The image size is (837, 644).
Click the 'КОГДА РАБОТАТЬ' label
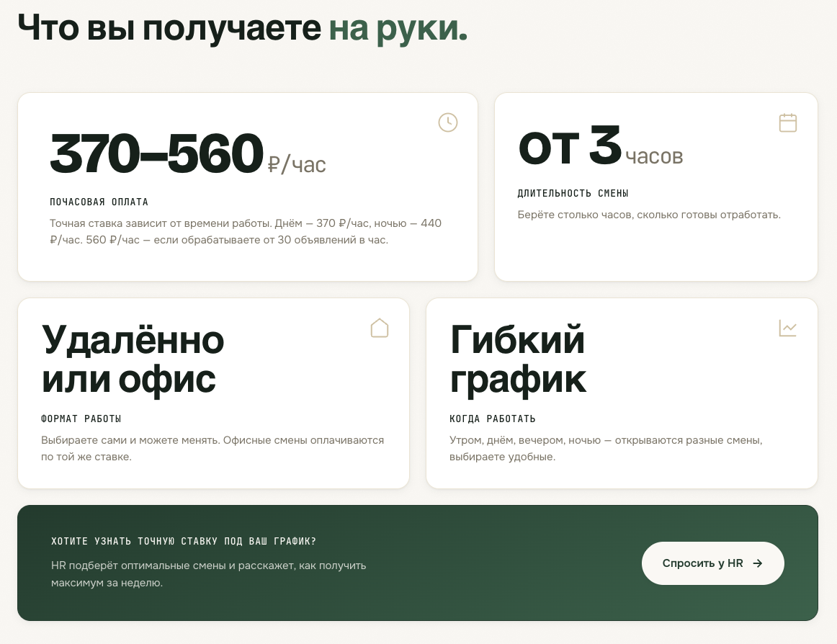(492, 419)
